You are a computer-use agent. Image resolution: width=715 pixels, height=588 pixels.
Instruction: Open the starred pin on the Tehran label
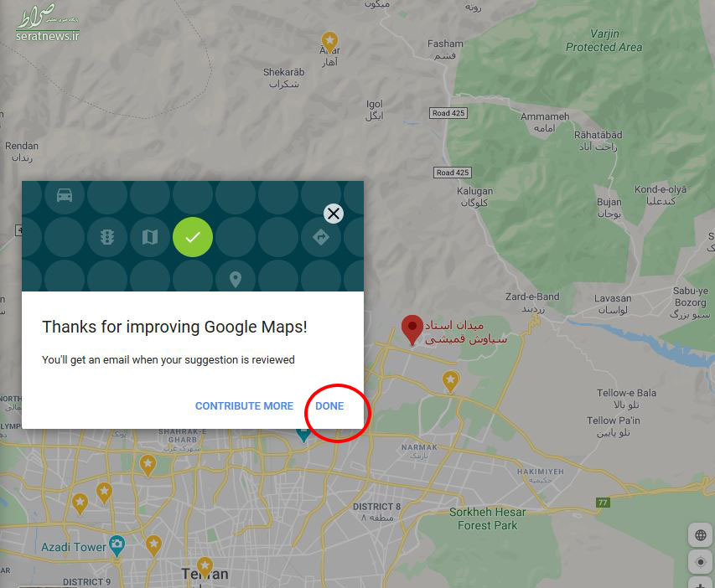205,568
